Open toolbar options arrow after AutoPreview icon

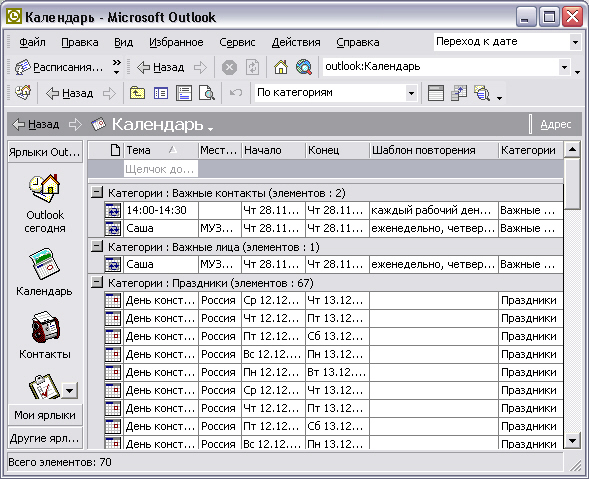(499, 98)
